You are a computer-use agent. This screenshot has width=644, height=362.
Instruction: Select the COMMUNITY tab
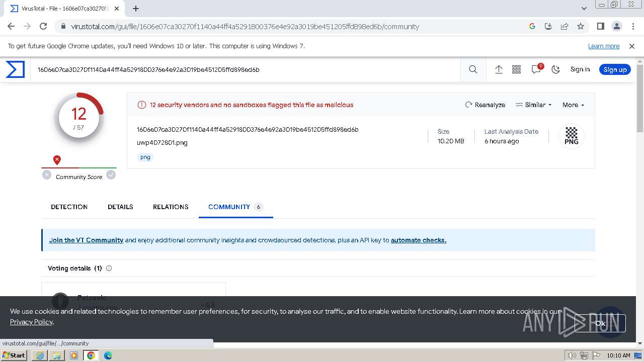click(235, 207)
